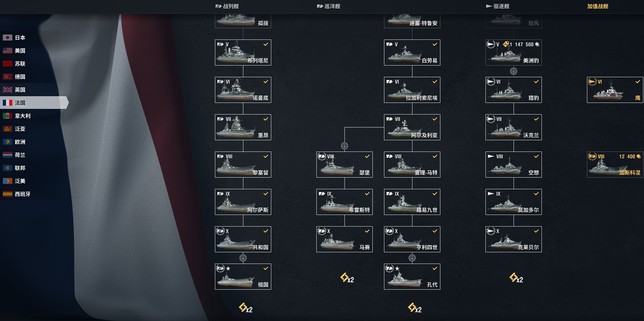Click the x2 bonus icon under 克莱贝尔
644x321 pixels.
pyautogui.click(x=516, y=278)
